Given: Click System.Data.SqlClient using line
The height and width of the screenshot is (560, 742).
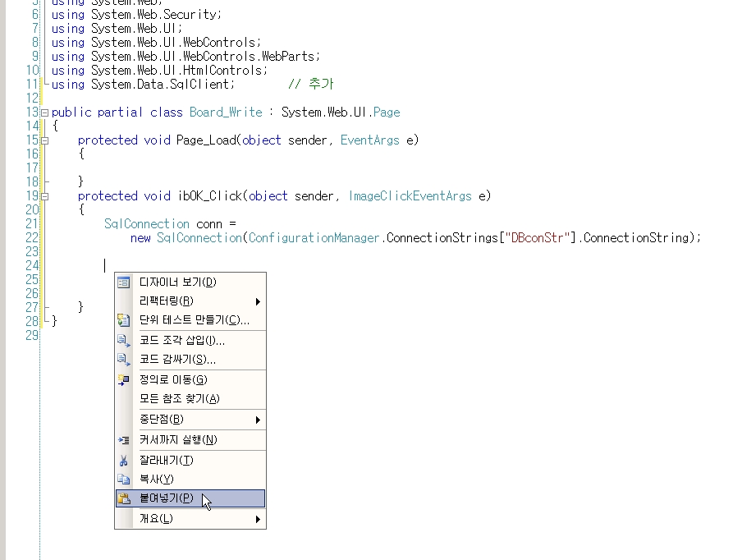Looking at the screenshot, I should (143, 85).
